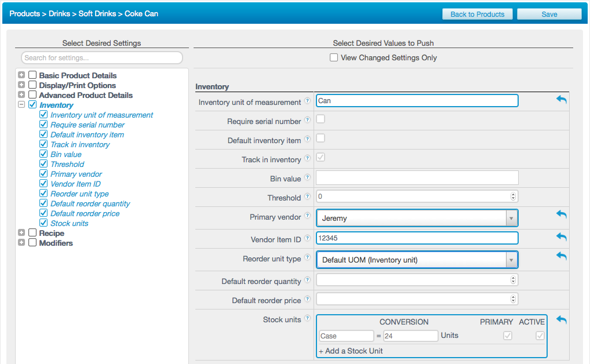
Task: Navigate to Products in the breadcrumb
Action: click(24, 13)
